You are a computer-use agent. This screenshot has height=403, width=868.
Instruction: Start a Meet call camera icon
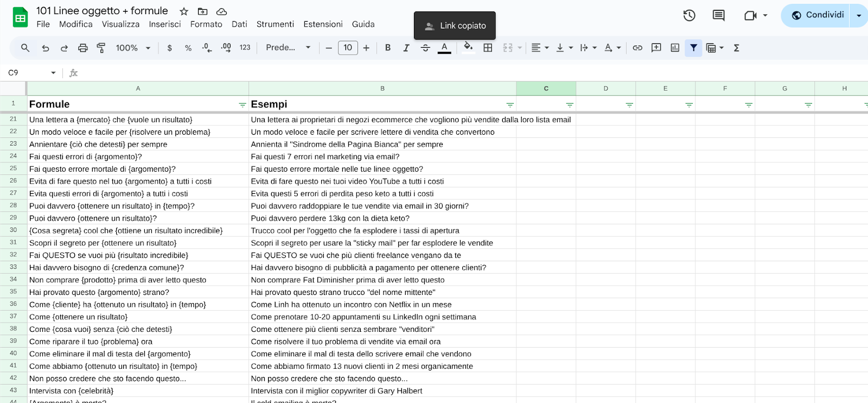[750, 15]
